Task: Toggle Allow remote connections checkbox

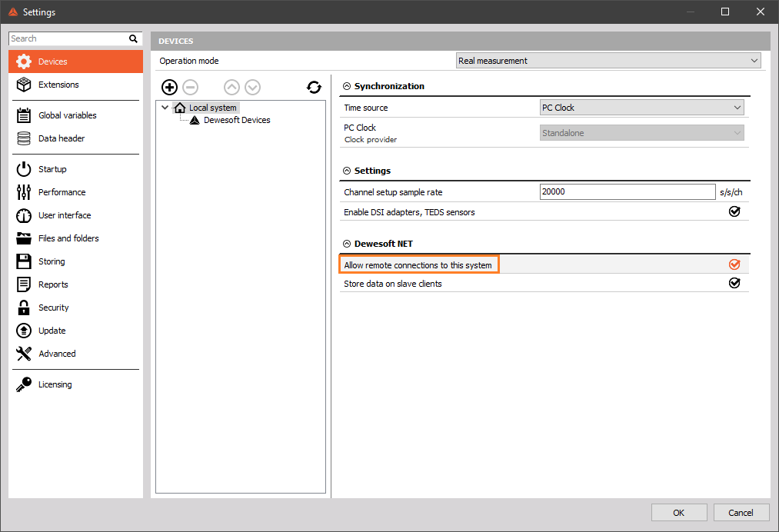Action: [734, 264]
